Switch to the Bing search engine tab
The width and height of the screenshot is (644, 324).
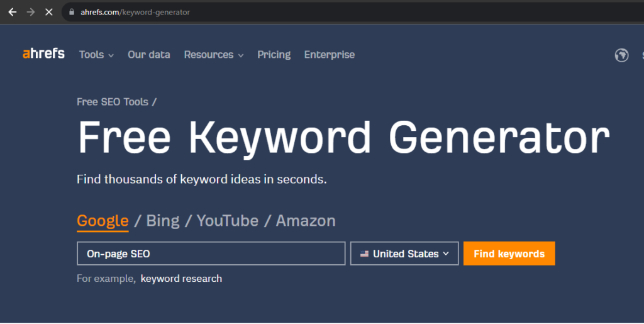point(163,221)
